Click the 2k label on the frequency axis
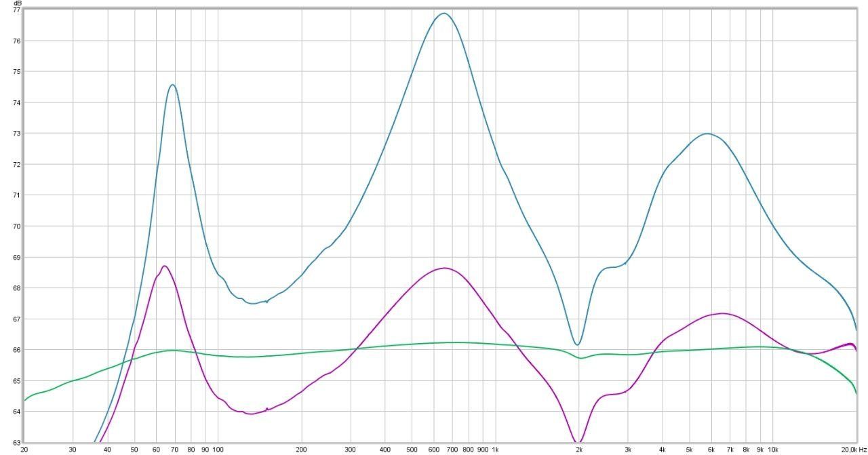 point(579,450)
